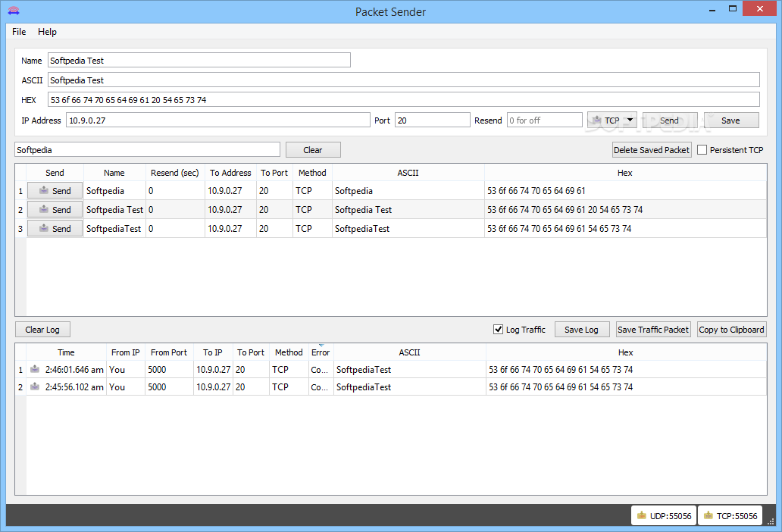
Task: Clear the search filter with Clear button
Action: coord(313,149)
